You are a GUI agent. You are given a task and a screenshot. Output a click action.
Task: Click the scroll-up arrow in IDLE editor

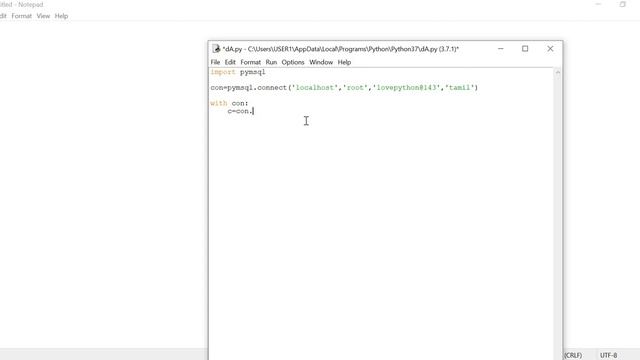pos(558,72)
